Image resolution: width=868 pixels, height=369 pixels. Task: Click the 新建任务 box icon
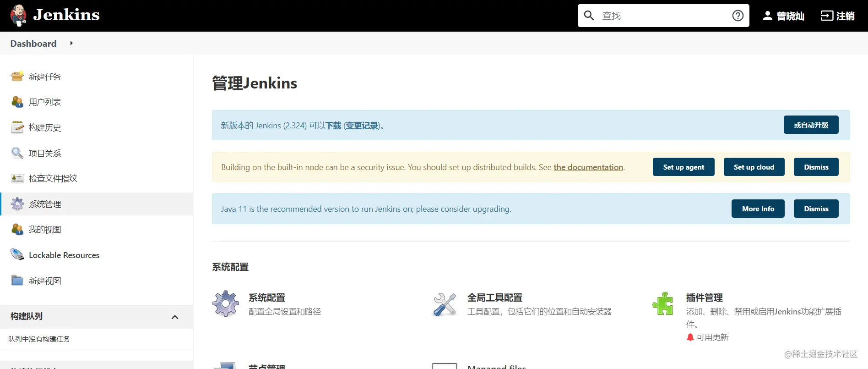(x=17, y=77)
